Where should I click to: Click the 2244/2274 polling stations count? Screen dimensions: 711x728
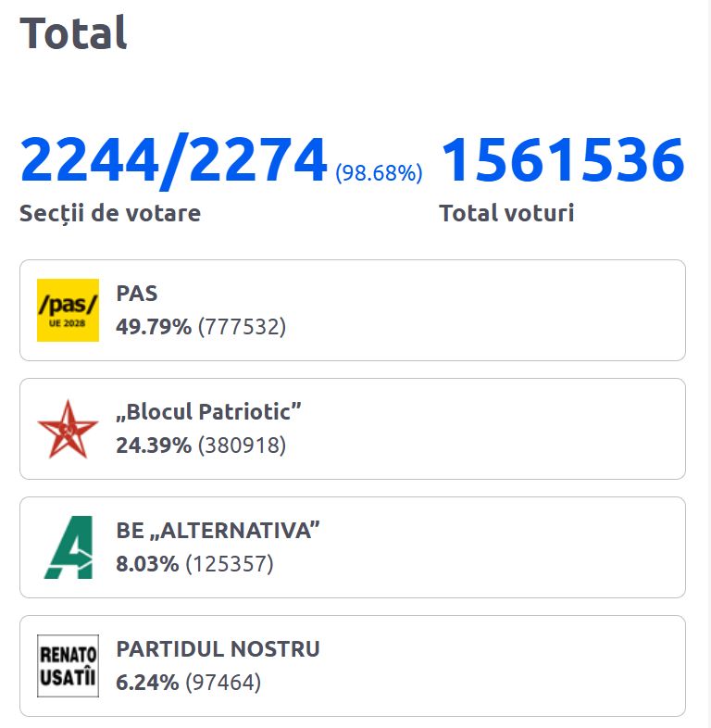[x=174, y=160]
